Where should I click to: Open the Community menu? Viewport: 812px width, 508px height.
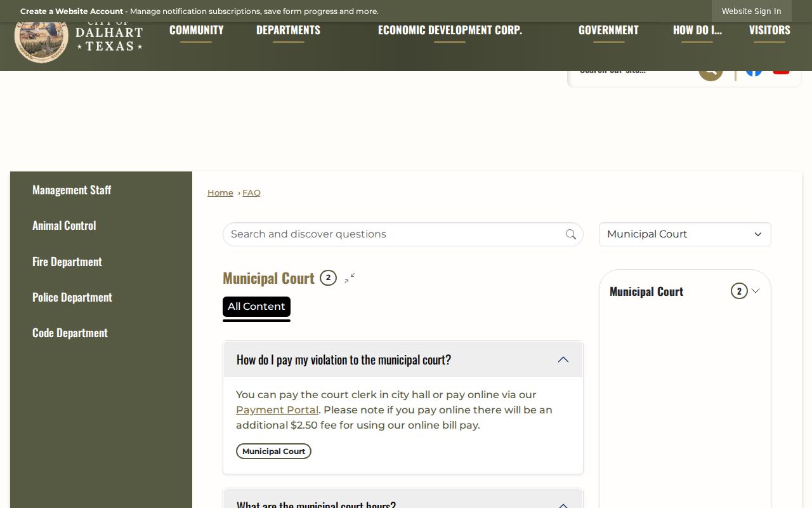[197, 30]
